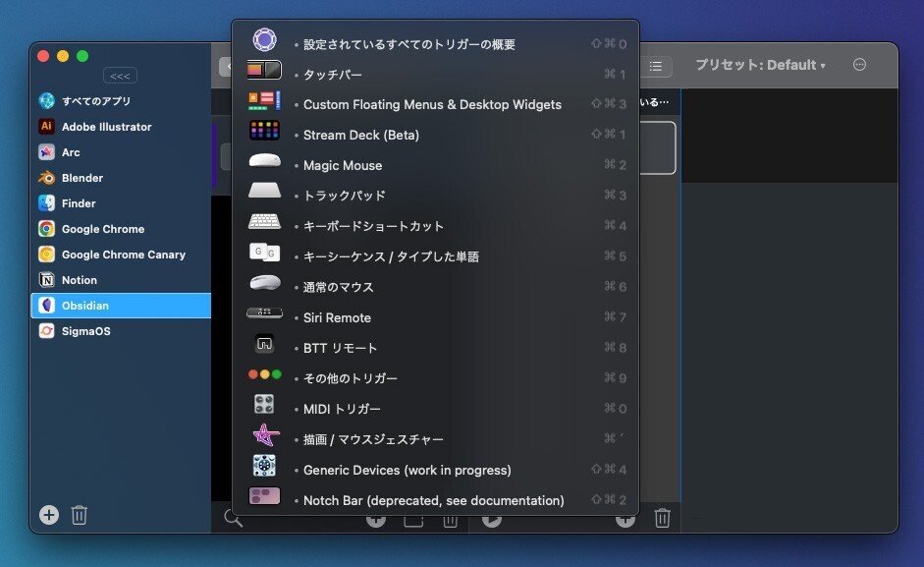Select Finder in the app list
The height and width of the screenshot is (567, 924).
121,203
